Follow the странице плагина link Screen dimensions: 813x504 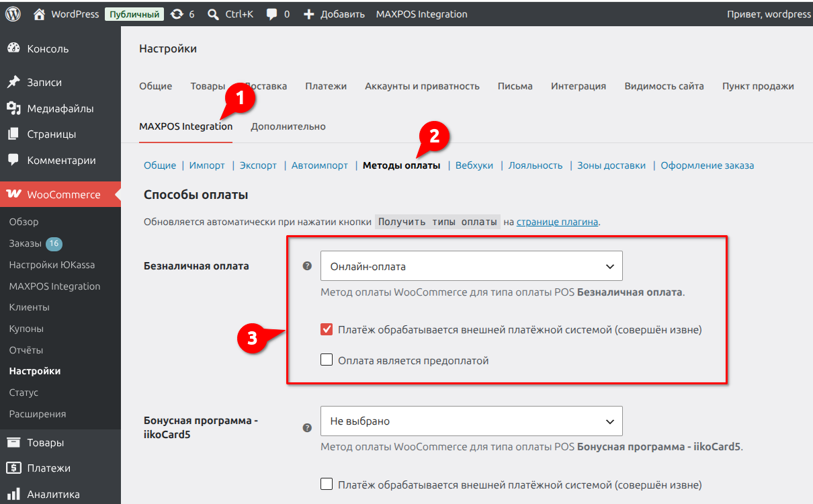tap(557, 222)
